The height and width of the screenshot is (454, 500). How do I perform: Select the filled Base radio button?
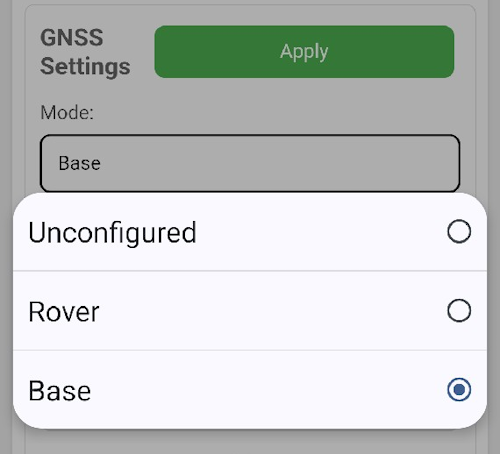(x=459, y=390)
